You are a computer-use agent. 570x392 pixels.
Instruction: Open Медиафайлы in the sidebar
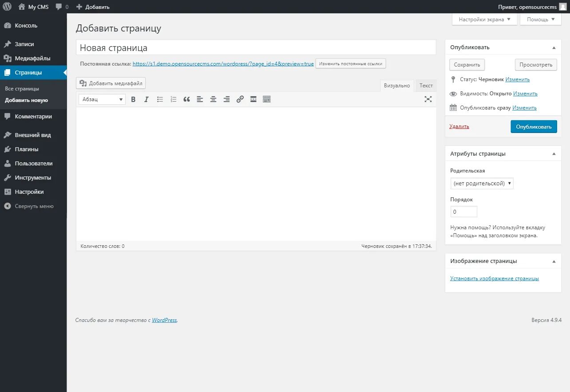click(33, 58)
